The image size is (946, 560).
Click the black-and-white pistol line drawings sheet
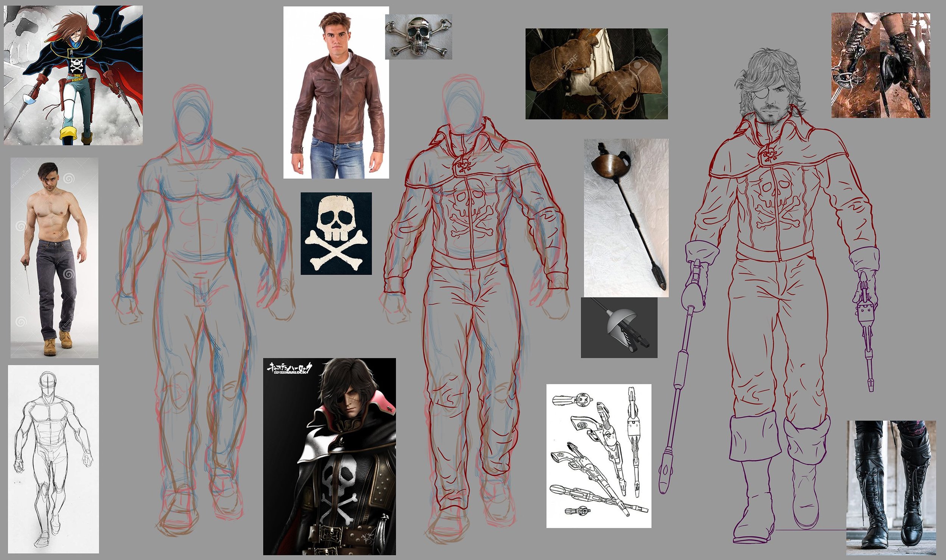click(x=599, y=456)
